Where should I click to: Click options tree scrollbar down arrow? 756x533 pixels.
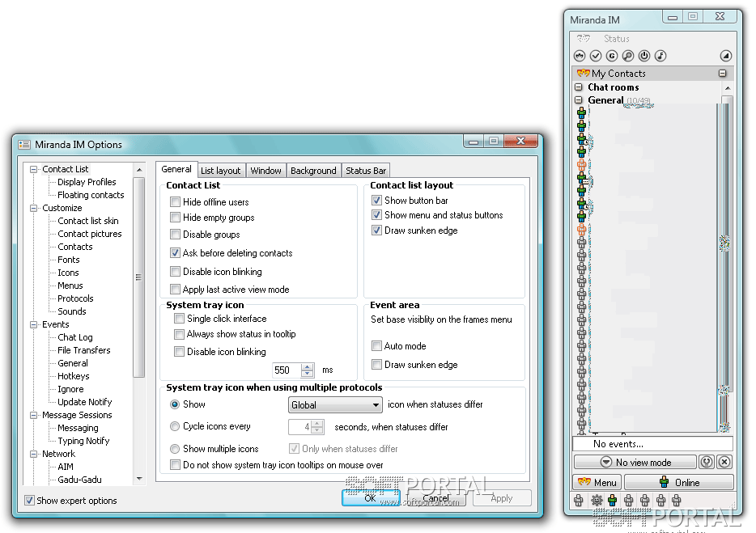(139, 479)
